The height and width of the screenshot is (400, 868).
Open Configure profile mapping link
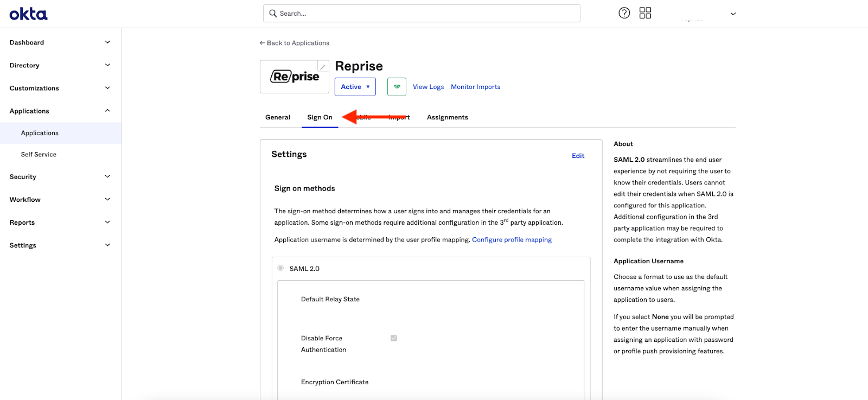click(512, 240)
